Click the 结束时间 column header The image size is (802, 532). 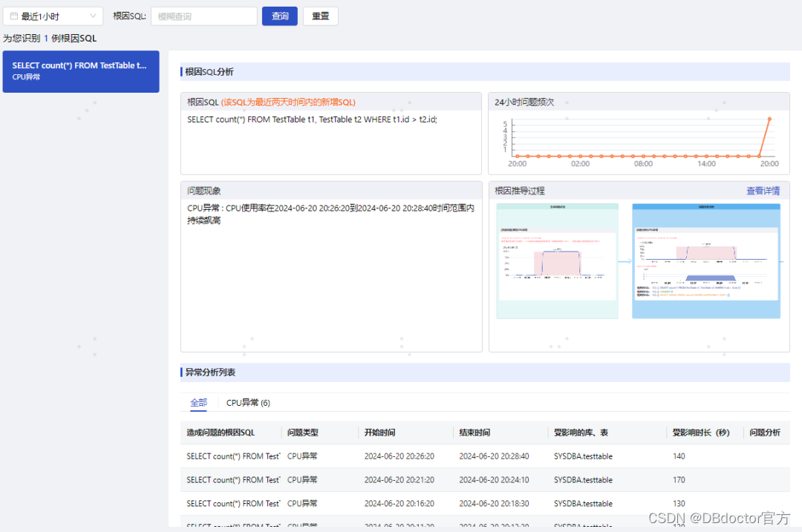coord(475,433)
